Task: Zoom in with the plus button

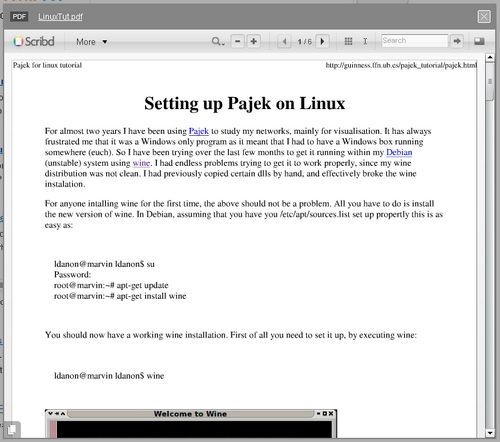Action: click(x=254, y=41)
